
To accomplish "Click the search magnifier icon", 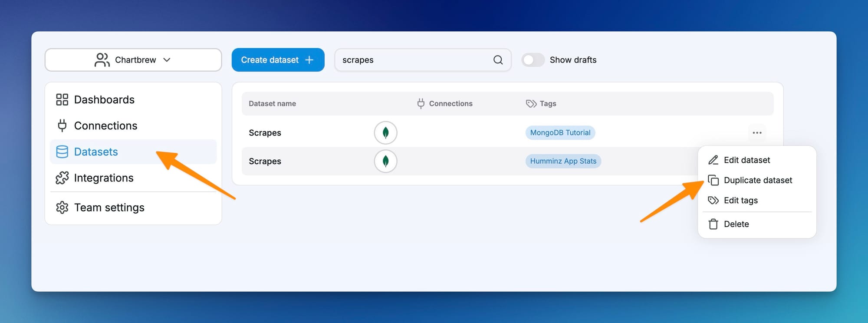I will pos(498,60).
